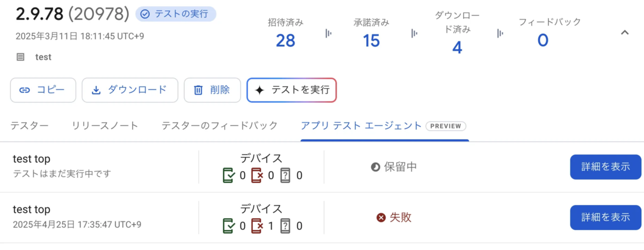Click the sparkle icon in テストを実行
This screenshot has width=644, height=250.
pyautogui.click(x=260, y=90)
